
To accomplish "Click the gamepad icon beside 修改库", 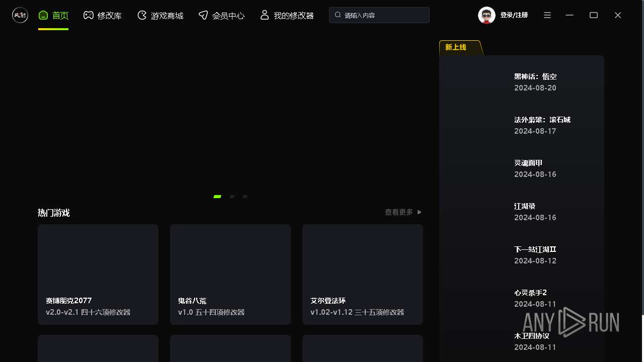I will click(x=89, y=15).
